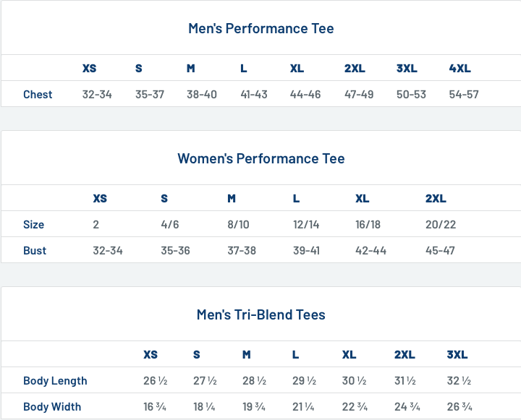
Task: Click the 21 ¼ body width value
Action: click(305, 407)
